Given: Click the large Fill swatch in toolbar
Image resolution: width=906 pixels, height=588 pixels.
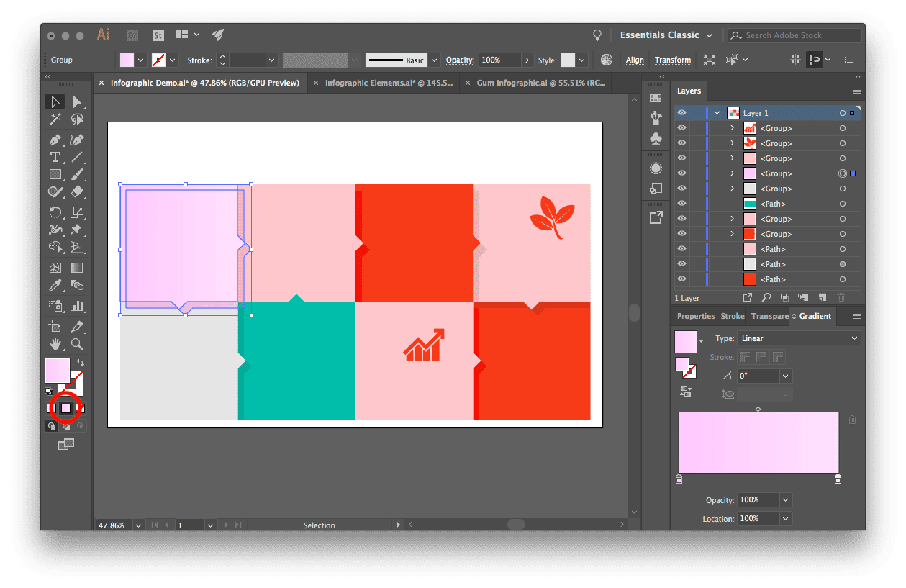Looking at the screenshot, I should [58, 371].
